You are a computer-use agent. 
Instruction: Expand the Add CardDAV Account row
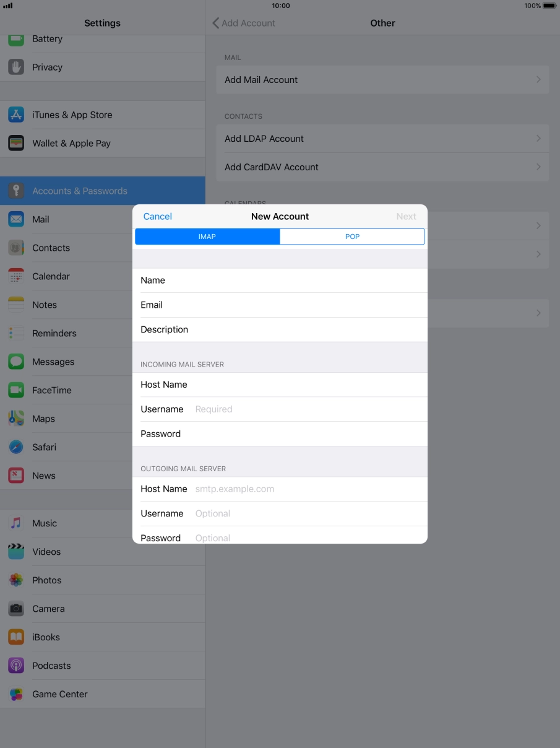[382, 167]
